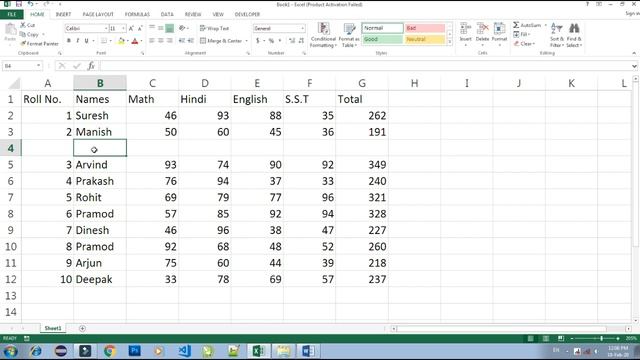
Task: Expand the formula bar
Action: pos(634,66)
